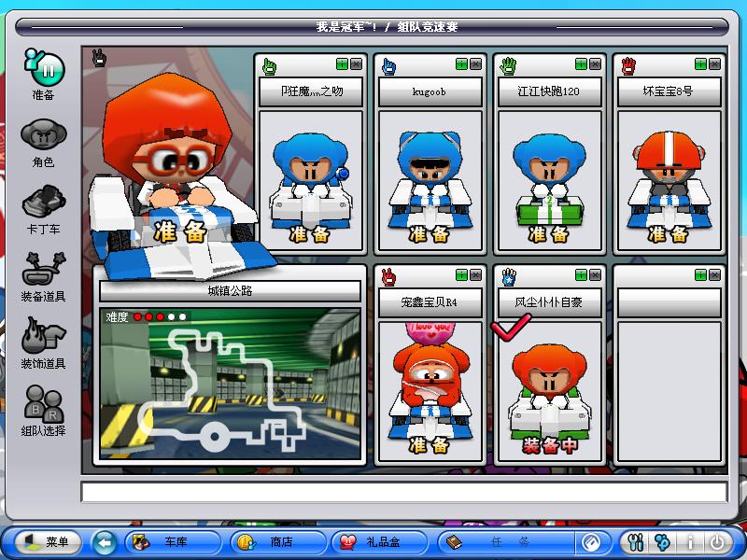Screen dimensions: 747x560
Task: Toggle the 准备 ready button
Action: [43, 73]
